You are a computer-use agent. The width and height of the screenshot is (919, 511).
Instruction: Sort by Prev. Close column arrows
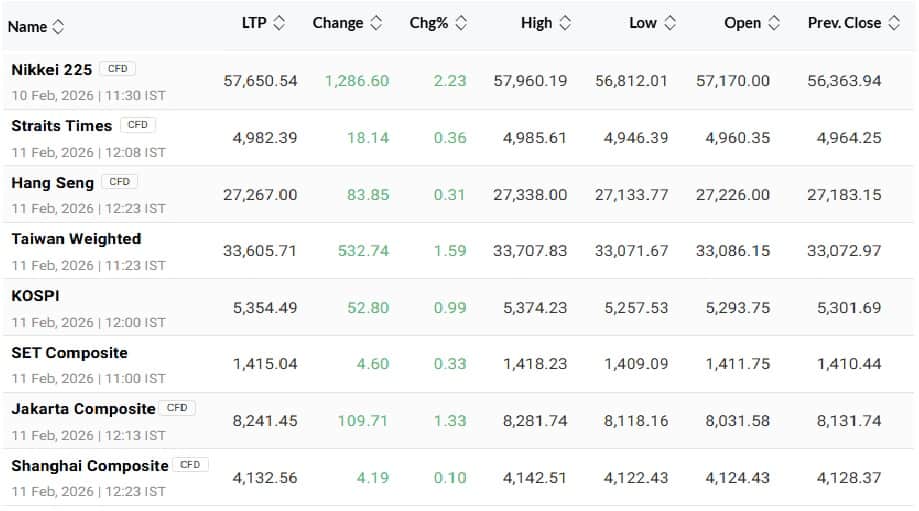coord(894,23)
